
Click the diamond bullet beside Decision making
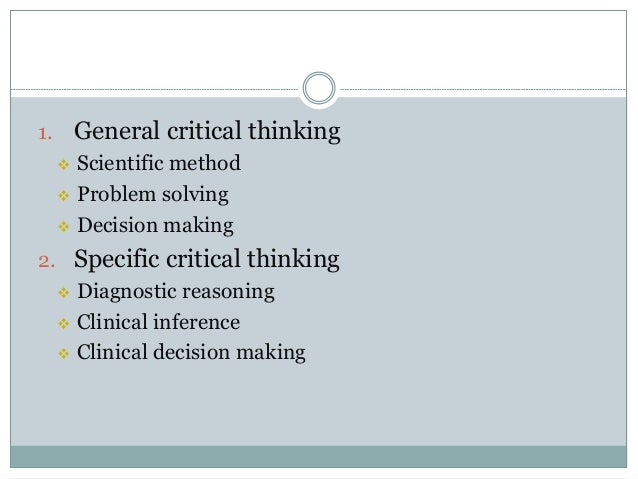pos(63,225)
